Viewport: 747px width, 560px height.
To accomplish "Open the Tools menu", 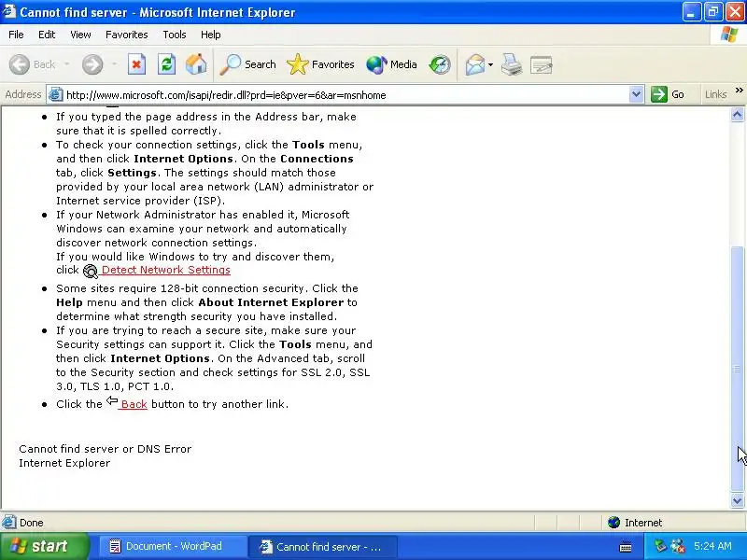I will click(x=175, y=35).
